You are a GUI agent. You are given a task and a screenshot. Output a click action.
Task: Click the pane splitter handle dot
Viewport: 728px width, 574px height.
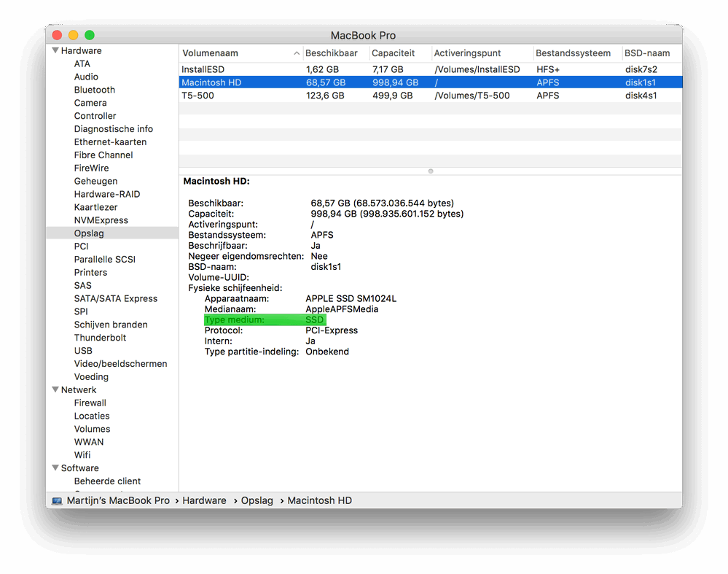[431, 171]
